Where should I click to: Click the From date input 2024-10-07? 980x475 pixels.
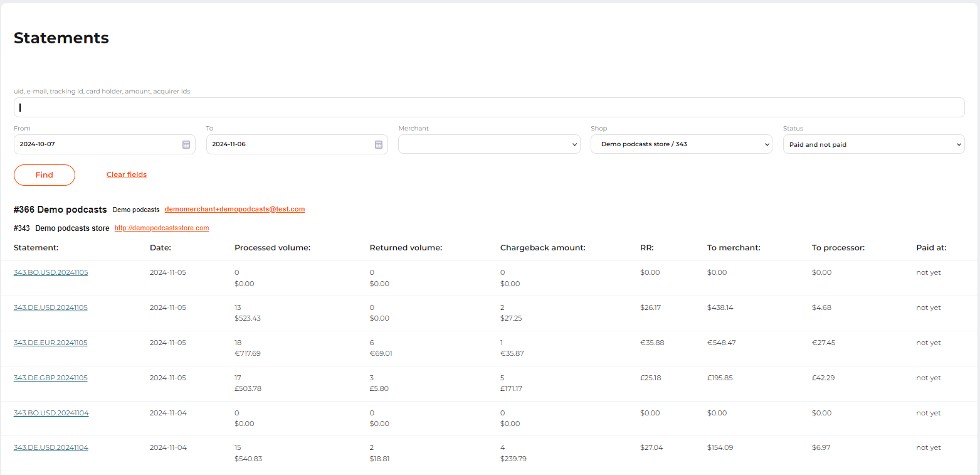click(x=94, y=144)
